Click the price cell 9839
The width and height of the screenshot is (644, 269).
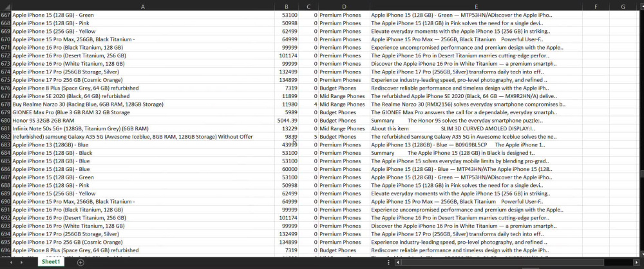click(287, 137)
